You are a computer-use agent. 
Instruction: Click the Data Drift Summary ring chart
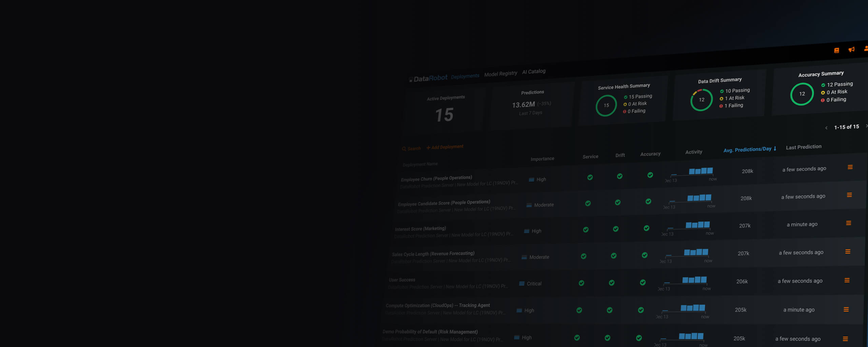click(x=702, y=100)
